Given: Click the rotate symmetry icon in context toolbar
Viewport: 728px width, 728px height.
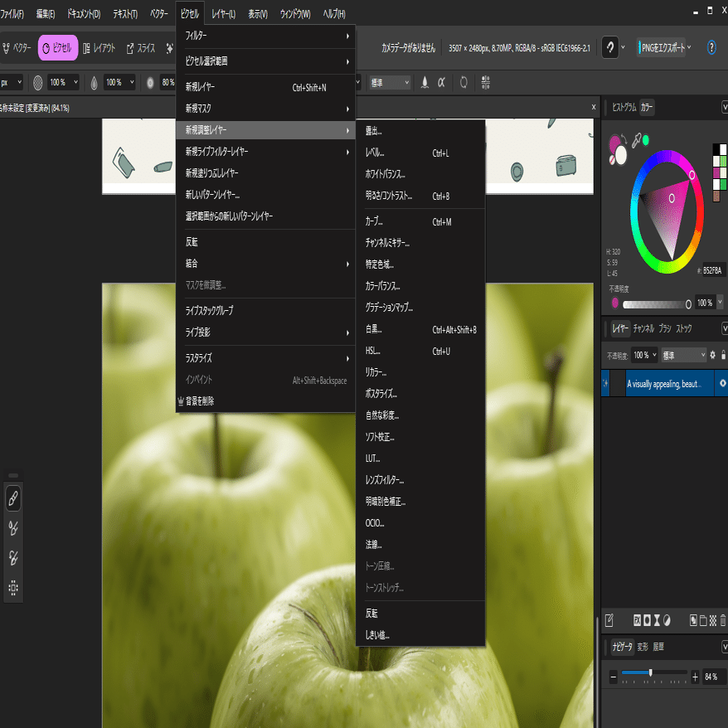Looking at the screenshot, I should [463, 83].
